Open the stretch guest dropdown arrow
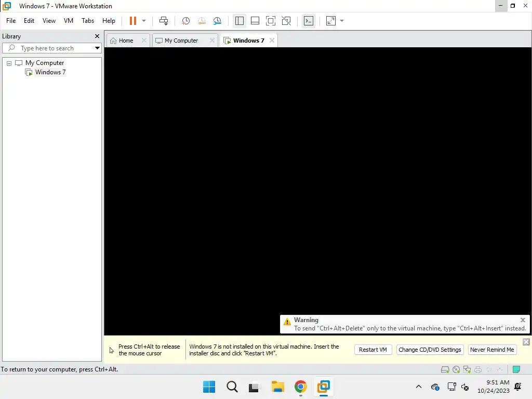The image size is (532, 399). click(342, 21)
